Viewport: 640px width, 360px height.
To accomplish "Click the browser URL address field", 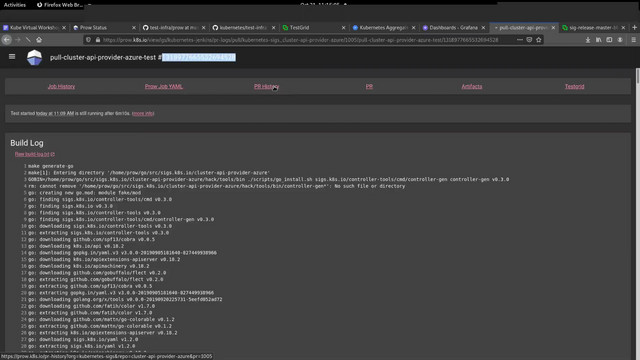I will (x=300, y=40).
